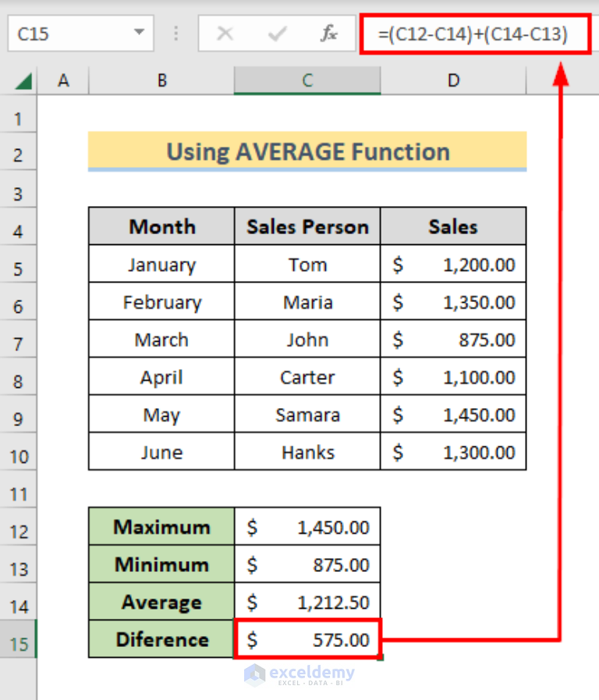Select Tom's sales cell $1,200.00
This screenshot has height=700, width=599.
[x=453, y=264]
